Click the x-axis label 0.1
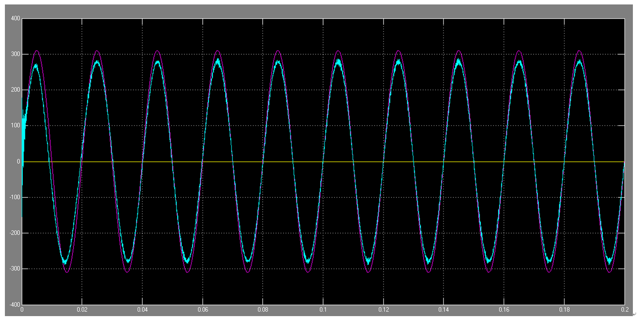Screen dimensions: 644x325 point(323,309)
